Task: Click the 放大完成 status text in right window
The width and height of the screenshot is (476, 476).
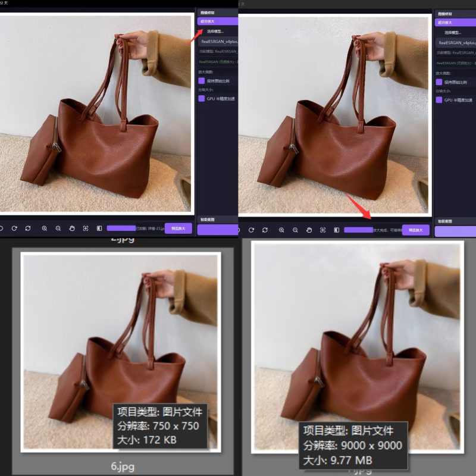Action: pos(387,230)
